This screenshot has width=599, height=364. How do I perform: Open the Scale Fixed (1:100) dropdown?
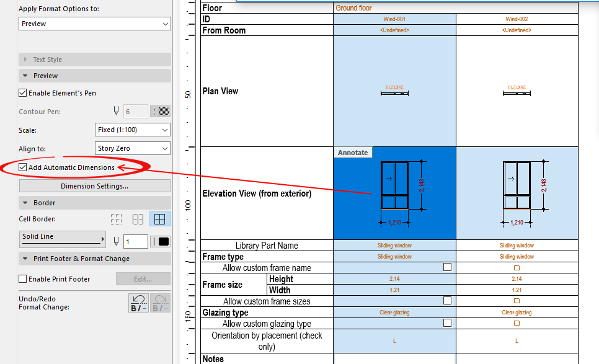click(x=132, y=130)
